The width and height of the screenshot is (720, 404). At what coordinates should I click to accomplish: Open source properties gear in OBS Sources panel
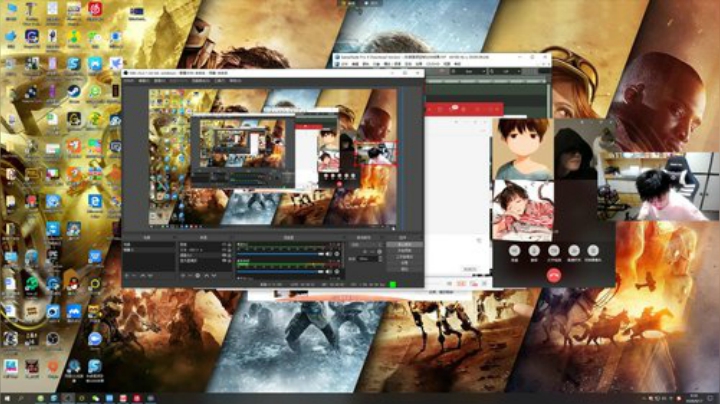[198, 275]
